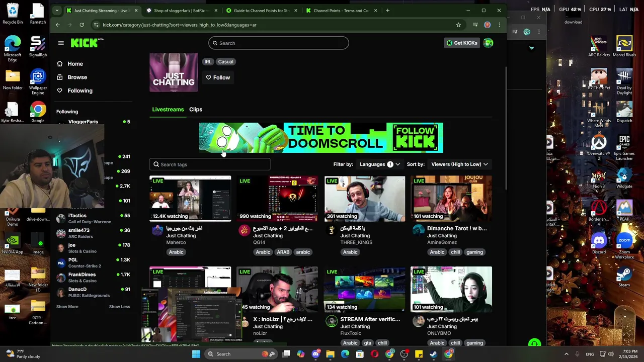The image size is (644, 362).
Task: Click the chill tag under AmineGomez
Action: 455,252
